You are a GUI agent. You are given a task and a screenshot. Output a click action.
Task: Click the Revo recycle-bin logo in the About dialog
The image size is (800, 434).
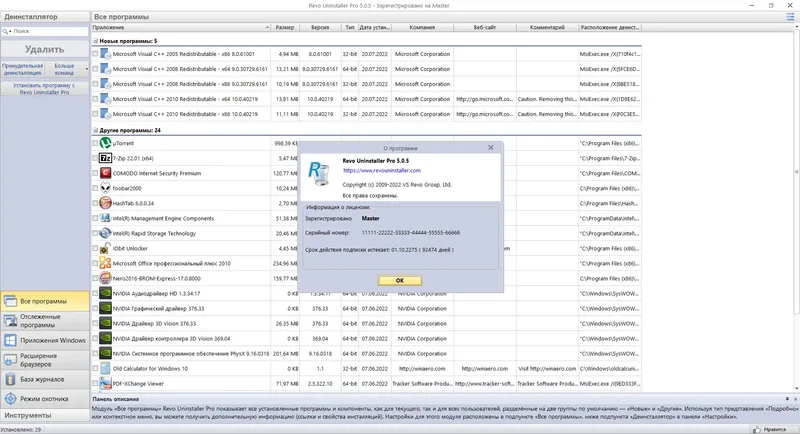click(x=319, y=173)
